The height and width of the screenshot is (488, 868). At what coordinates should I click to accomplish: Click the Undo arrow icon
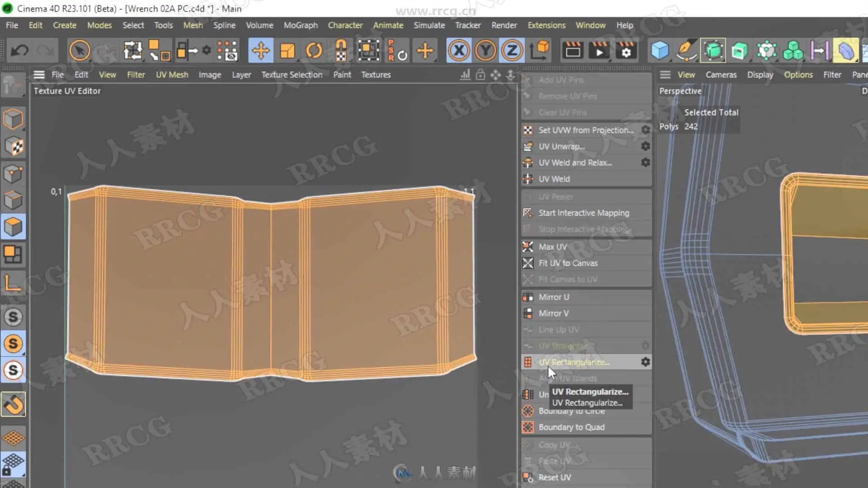click(19, 51)
